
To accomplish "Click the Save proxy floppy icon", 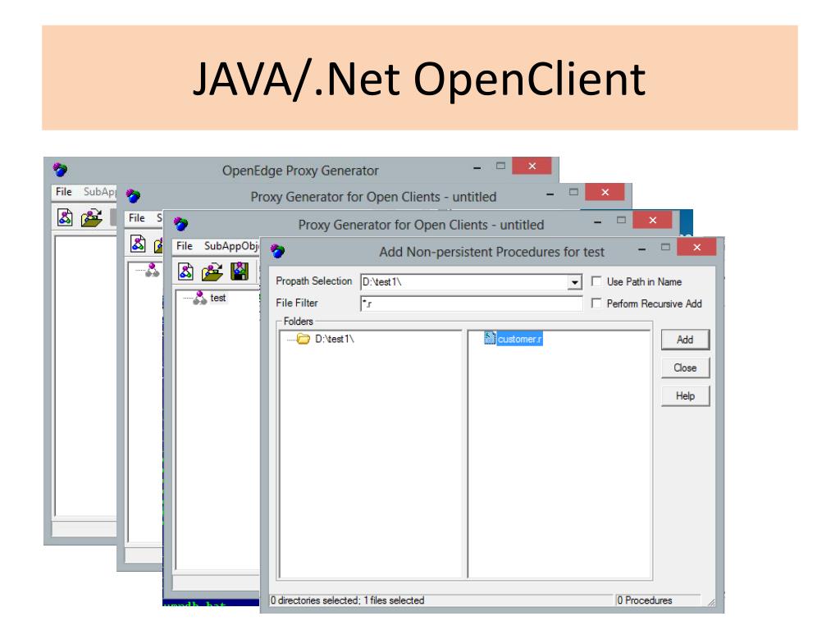I will (x=240, y=272).
